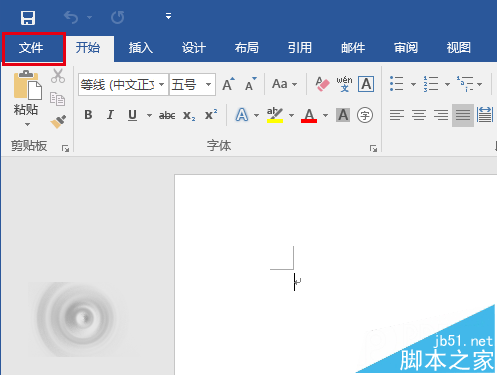The height and width of the screenshot is (375, 497).
Task: Apply numbered list
Action: point(431,84)
